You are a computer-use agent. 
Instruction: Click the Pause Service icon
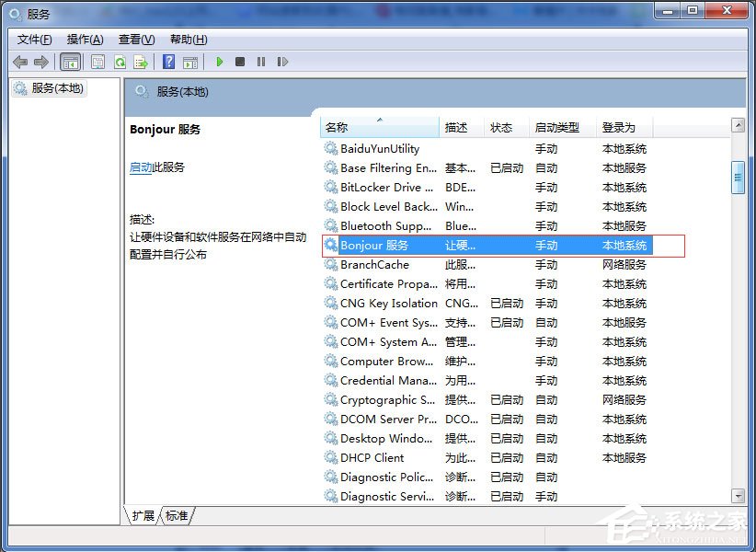click(x=260, y=62)
